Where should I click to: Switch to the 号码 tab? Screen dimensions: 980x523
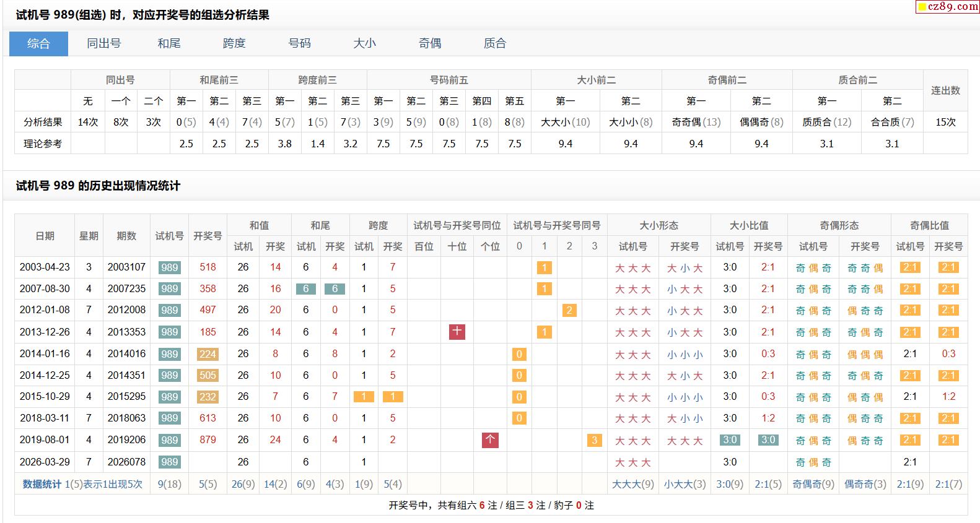pyautogui.click(x=299, y=43)
